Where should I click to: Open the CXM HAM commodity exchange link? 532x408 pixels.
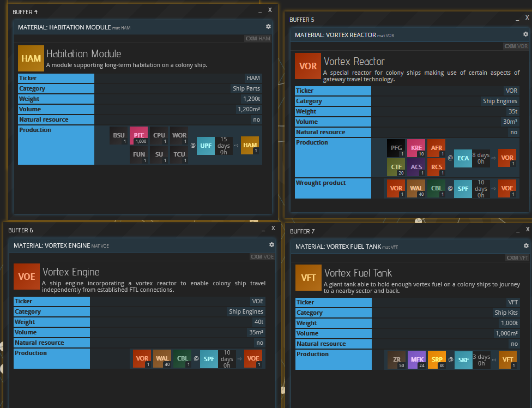tap(258, 39)
